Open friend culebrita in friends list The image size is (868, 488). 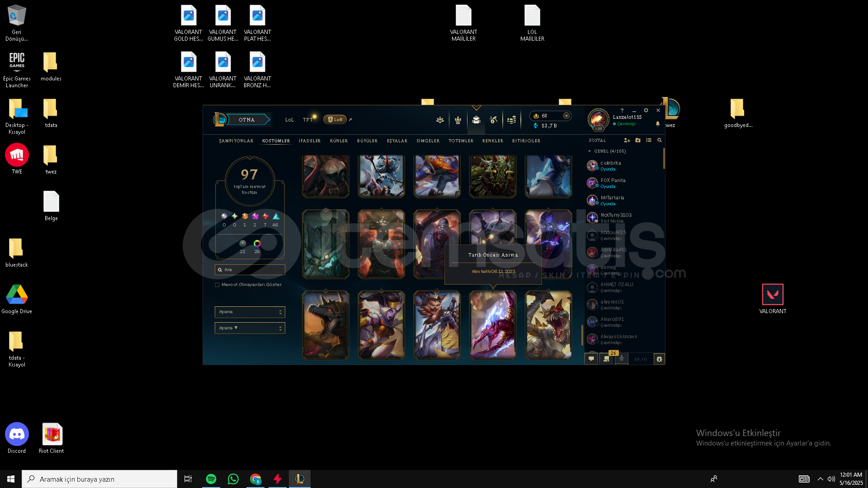(623, 166)
